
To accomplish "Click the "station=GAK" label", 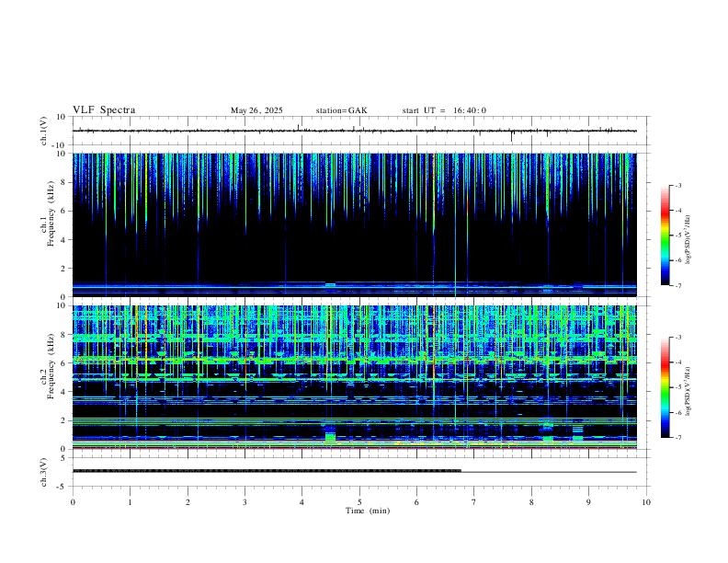I will (x=342, y=110).
